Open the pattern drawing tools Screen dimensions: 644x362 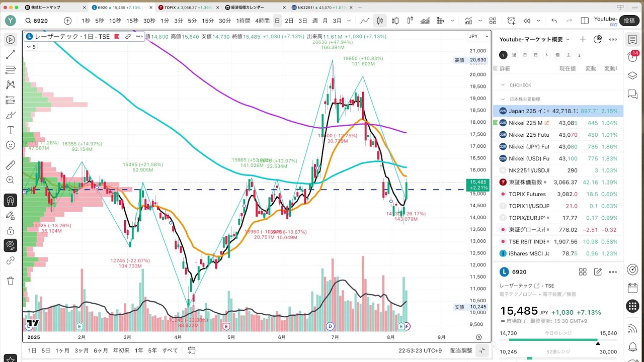pos(11,85)
